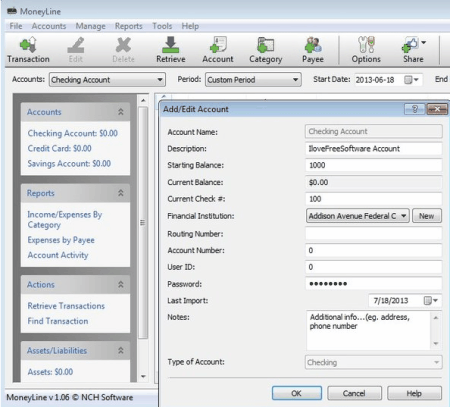Open the Start Date calendar picker
The image size is (450, 407).
point(412,80)
